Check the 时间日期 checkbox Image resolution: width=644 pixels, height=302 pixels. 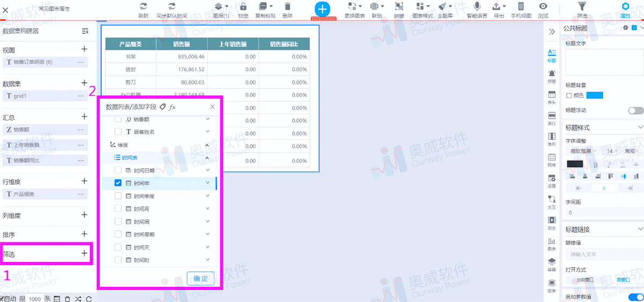[118, 170]
